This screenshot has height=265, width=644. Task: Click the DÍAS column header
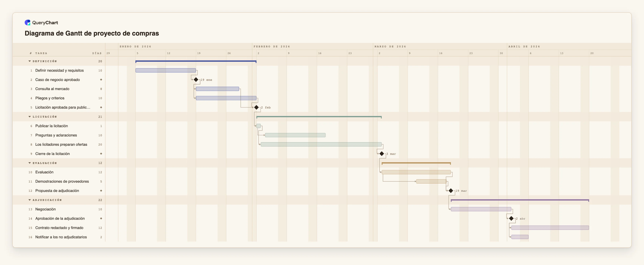coord(97,53)
